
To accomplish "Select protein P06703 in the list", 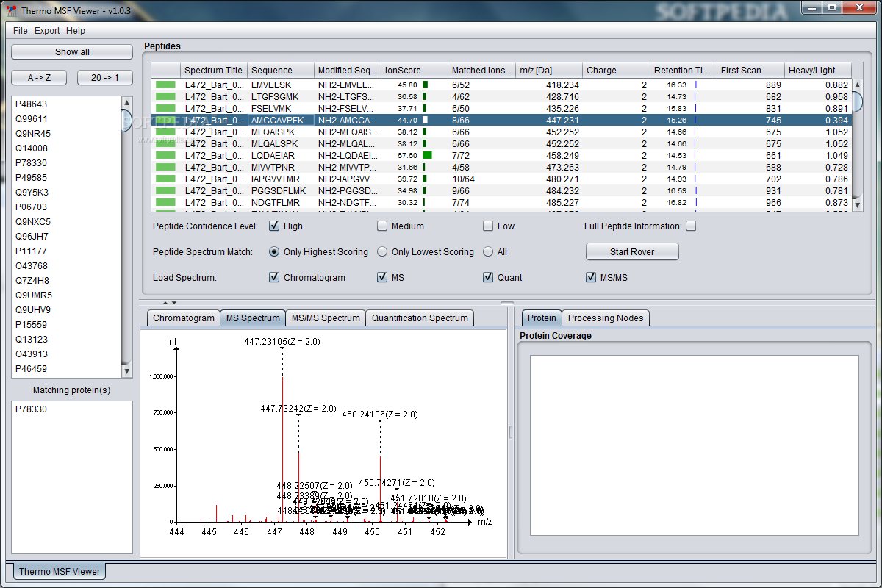I will pyautogui.click(x=66, y=207).
